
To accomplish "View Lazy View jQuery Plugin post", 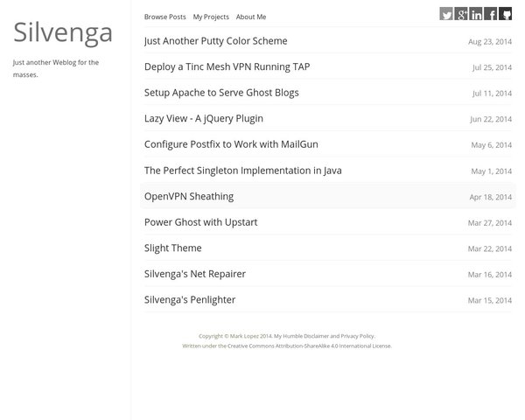I will click(203, 118).
